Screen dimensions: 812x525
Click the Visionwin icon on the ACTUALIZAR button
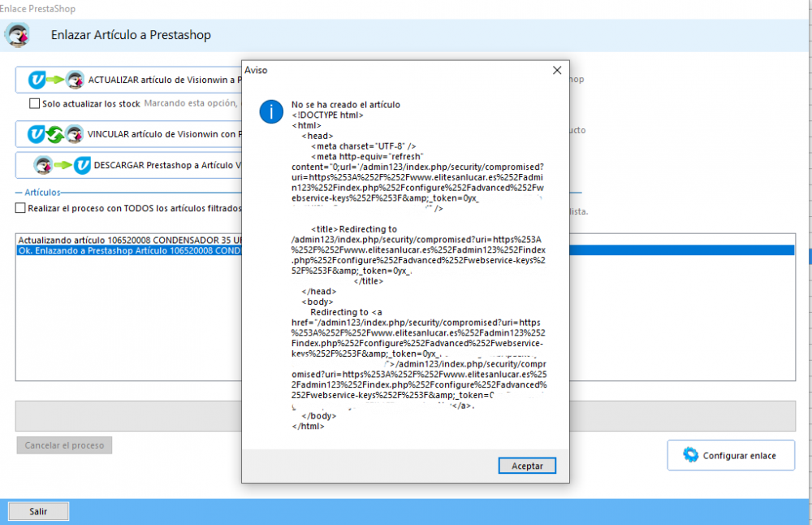[x=37, y=80]
